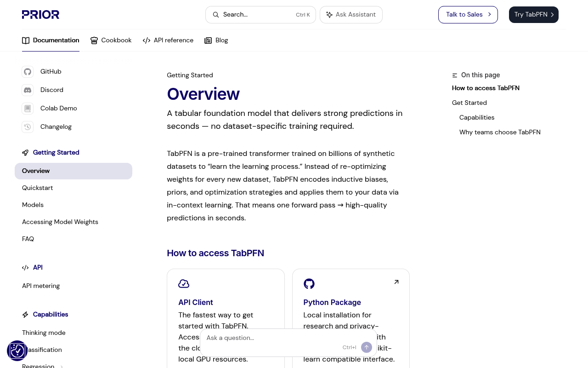Click the Capabilities lightning icon
The image size is (588, 368).
coord(25,315)
